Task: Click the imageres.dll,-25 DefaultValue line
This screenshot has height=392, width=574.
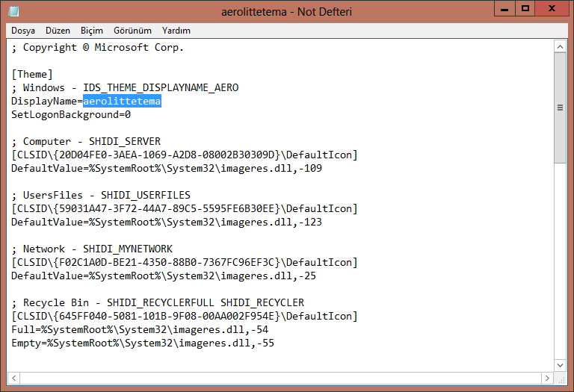Action: (x=164, y=276)
